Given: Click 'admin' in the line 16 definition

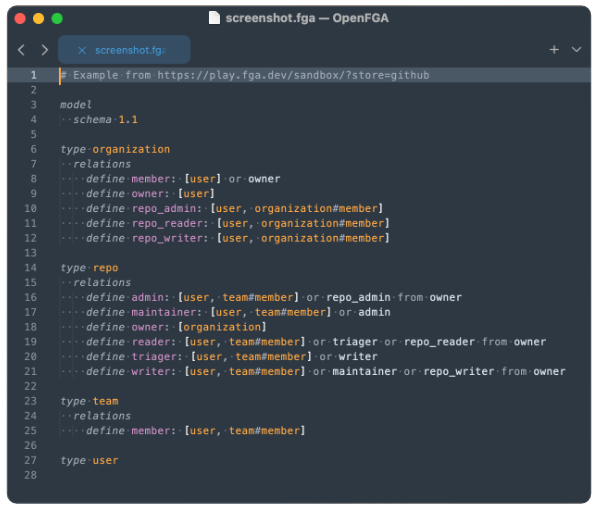Looking at the screenshot, I should pos(147,298).
